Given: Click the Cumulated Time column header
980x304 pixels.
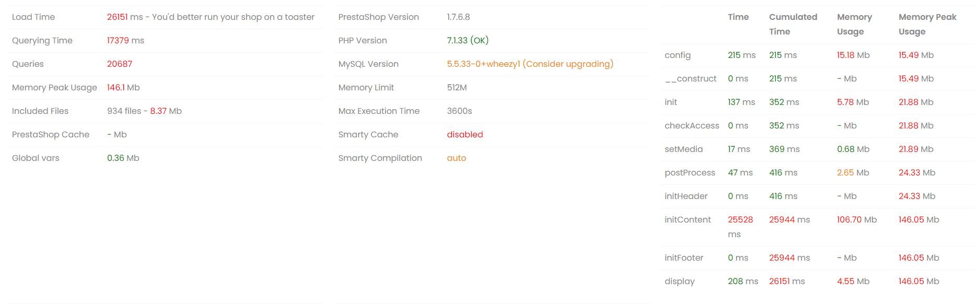Looking at the screenshot, I should [793, 24].
